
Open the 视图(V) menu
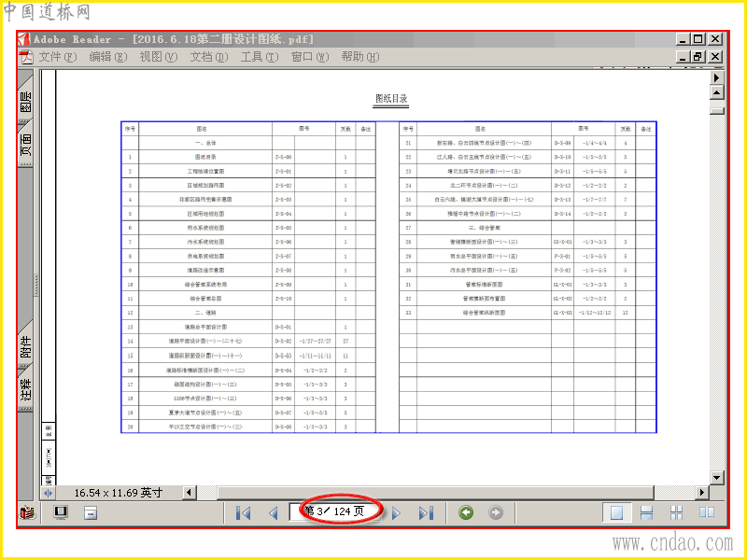159,57
